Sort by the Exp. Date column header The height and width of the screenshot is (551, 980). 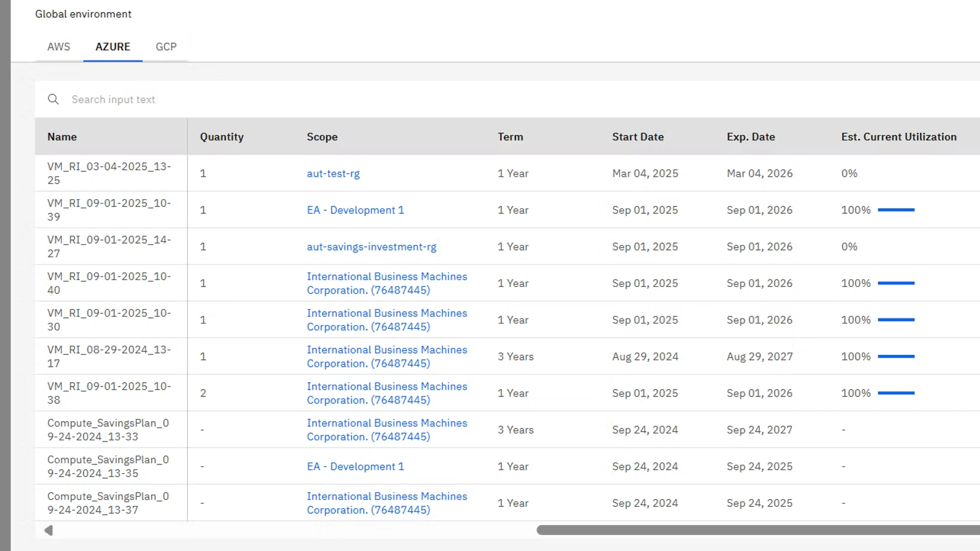pyautogui.click(x=750, y=137)
